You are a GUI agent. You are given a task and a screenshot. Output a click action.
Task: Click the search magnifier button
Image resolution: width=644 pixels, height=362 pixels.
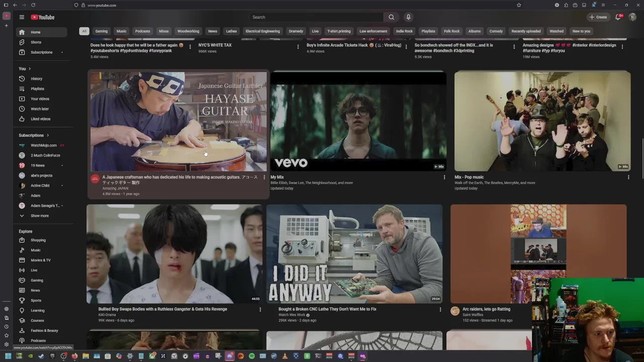click(391, 17)
